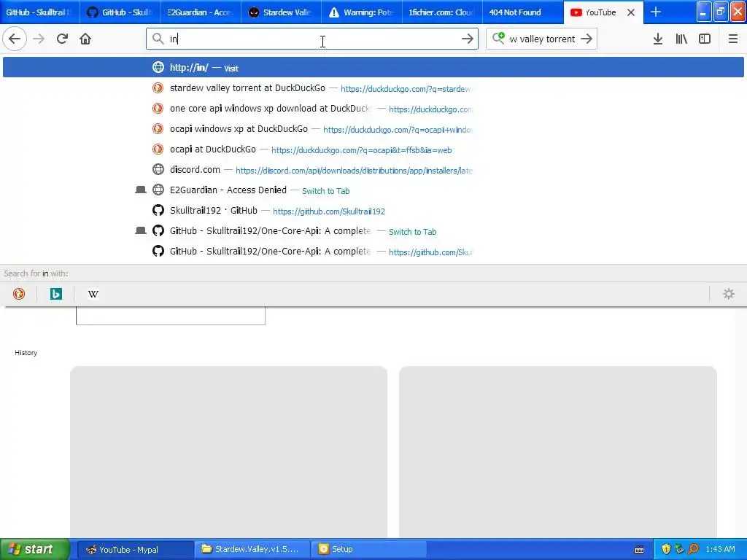Go back to the previous page
The image size is (747, 560).
[x=15, y=39]
